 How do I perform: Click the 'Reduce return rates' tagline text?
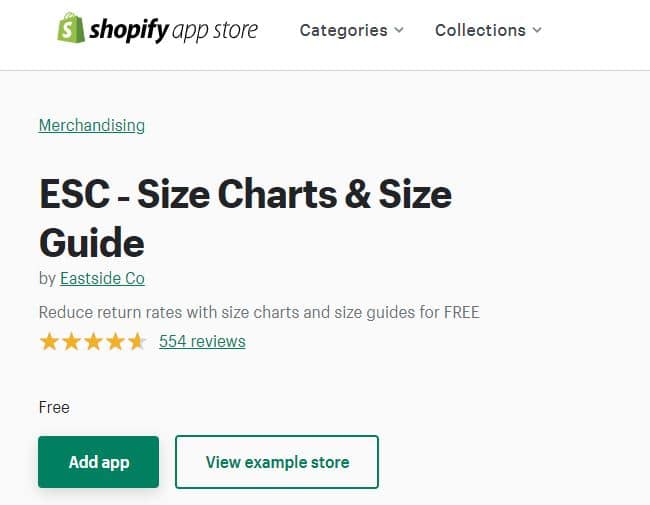point(259,312)
